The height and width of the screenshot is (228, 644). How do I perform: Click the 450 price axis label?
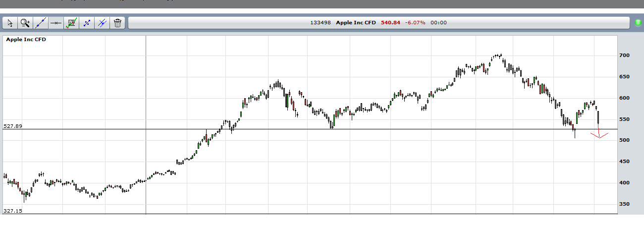coord(624,162)
